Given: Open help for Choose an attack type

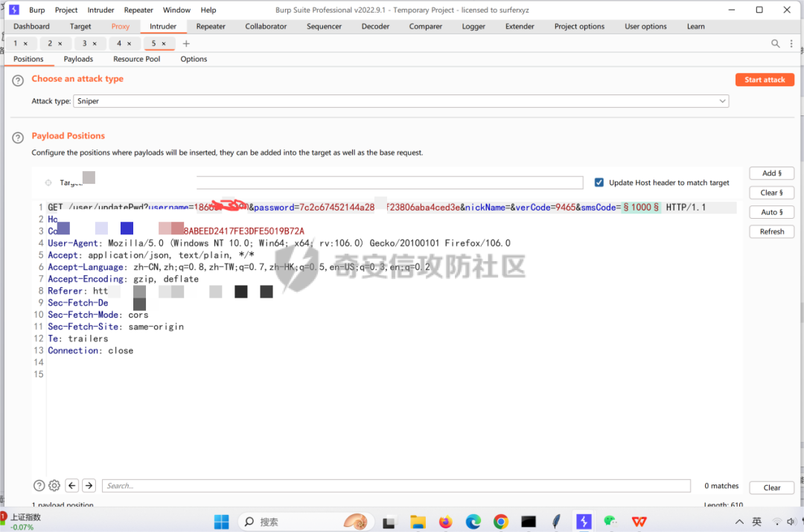Looking at the screenshot, I should [18, 80].
